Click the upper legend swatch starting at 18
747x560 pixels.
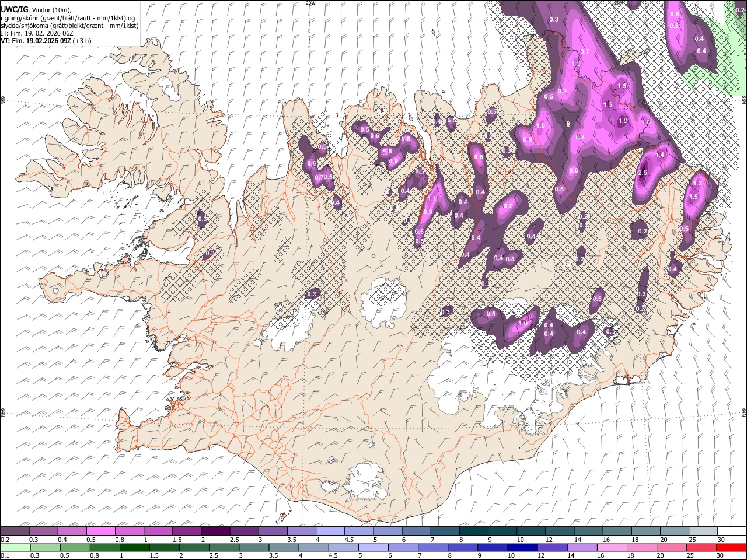(x=645, y=531)
